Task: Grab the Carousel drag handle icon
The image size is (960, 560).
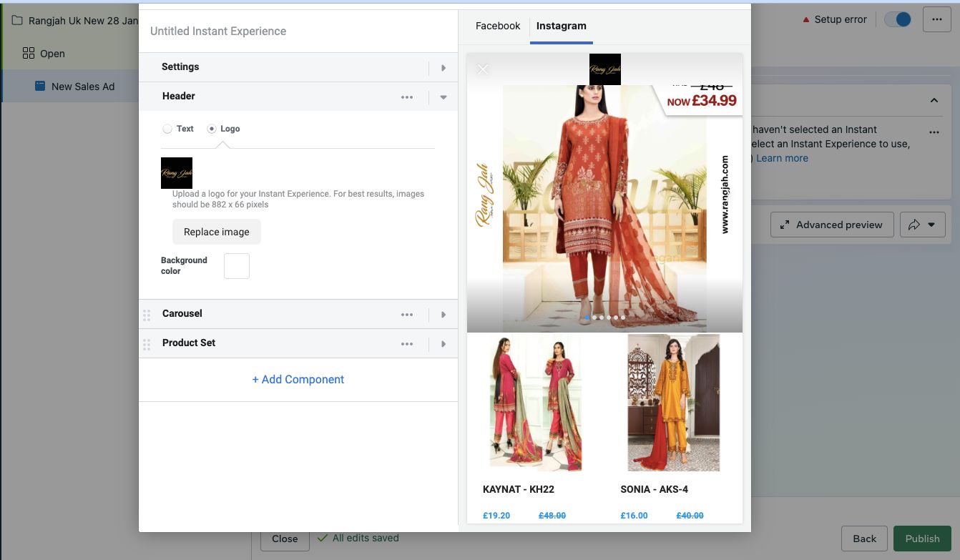Action: [147, 315]
